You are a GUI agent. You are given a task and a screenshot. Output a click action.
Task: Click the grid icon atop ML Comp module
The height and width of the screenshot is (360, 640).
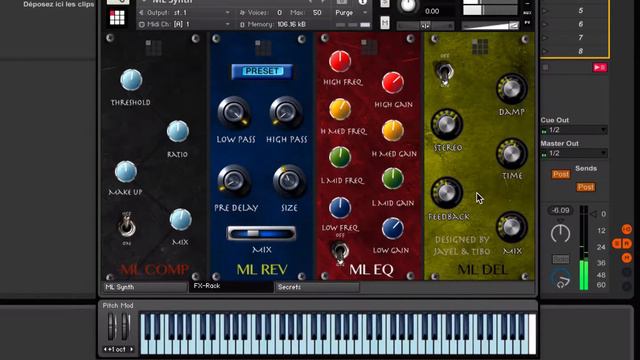click(153, 48)
